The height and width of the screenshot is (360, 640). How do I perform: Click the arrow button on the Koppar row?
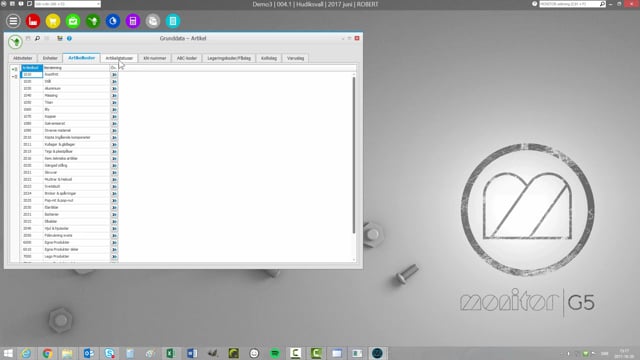coord(114,117)
